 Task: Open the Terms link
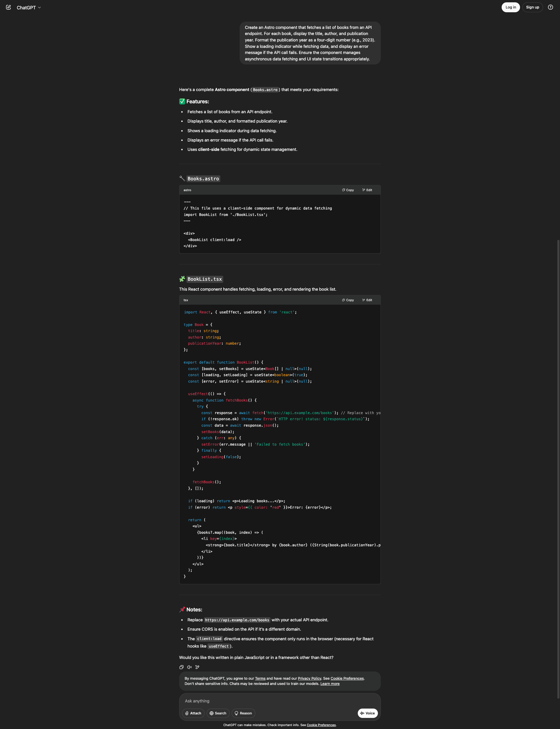pyautogui.click(x=260, y=678)
